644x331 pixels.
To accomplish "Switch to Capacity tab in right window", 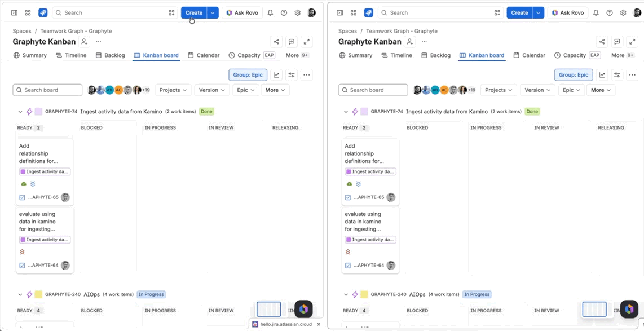I will coord(577,55).
